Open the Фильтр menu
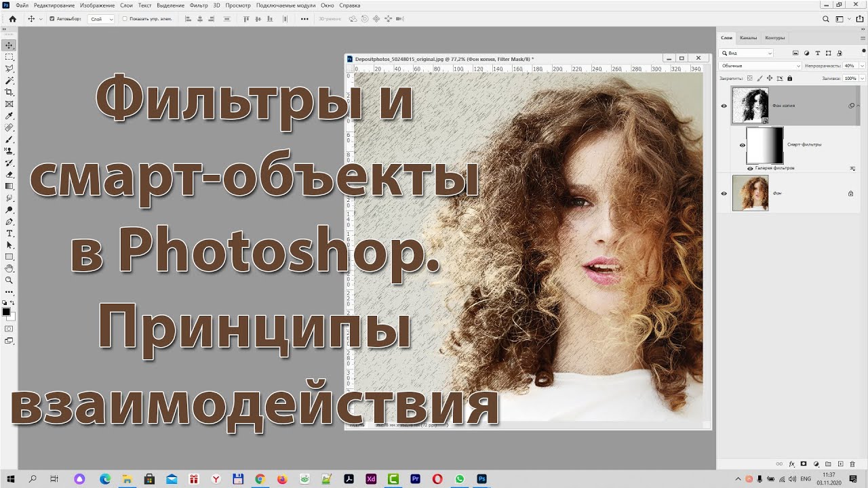 pos(199,5)
